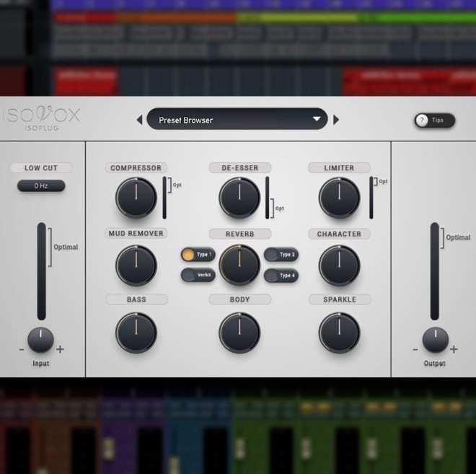The height and width of the screenshot is (474, 476).
Task: Turn on the Type 4 reverb toggle
Action: click(x=281, y=275)
